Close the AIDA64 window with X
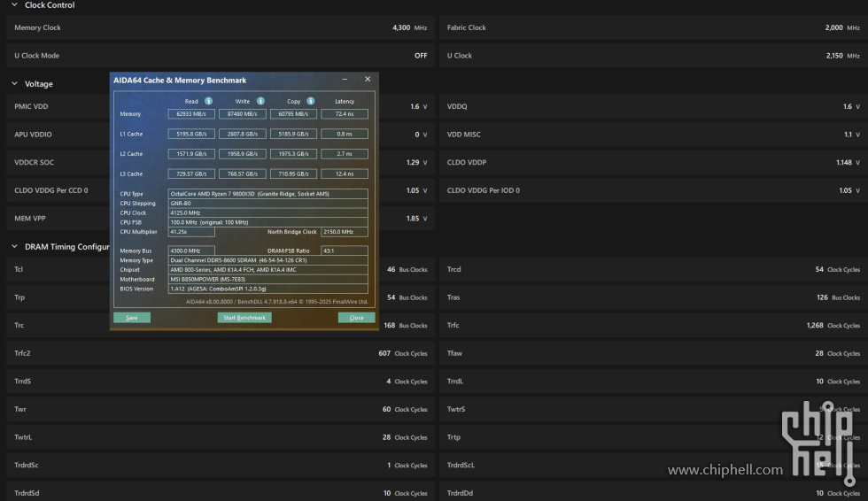Image resolution: width=868 pixels, height=501 pixels. pyautogui.click(x=368, y=80)
